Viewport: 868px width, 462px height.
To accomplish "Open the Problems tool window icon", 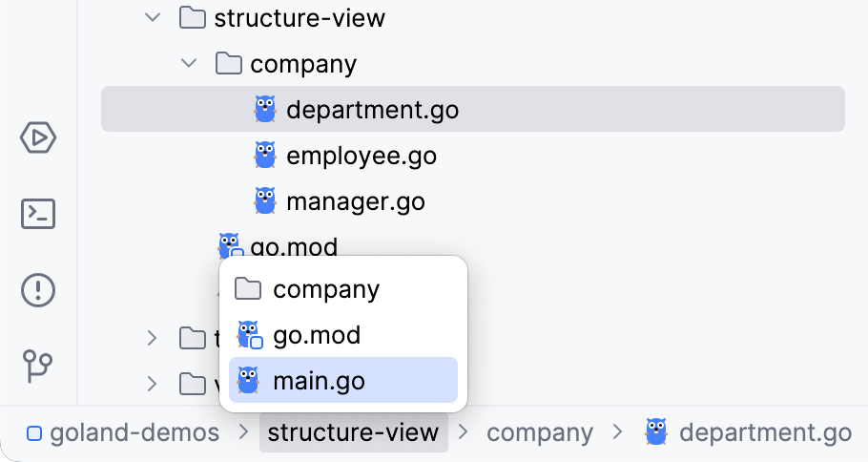I will pos(38,289).
